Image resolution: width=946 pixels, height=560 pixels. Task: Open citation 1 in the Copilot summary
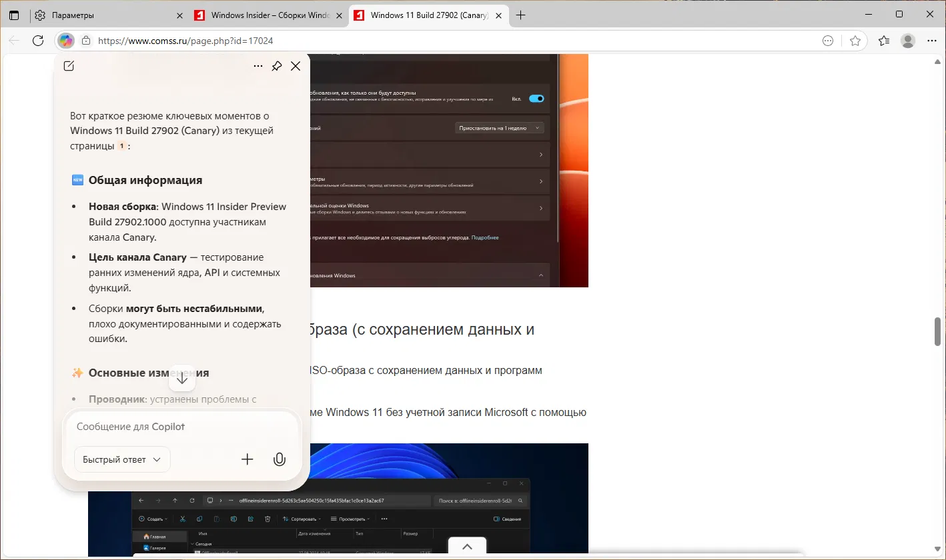[x=121, y=146]
